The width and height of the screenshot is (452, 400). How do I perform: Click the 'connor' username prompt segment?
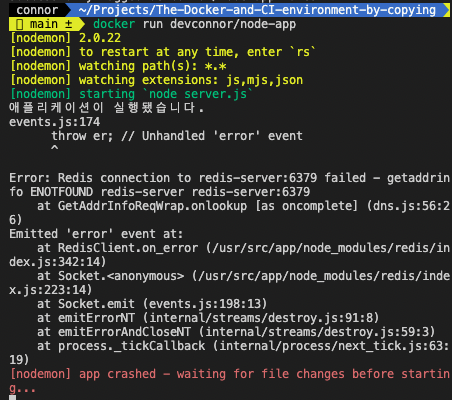click(x=37, y=10)
